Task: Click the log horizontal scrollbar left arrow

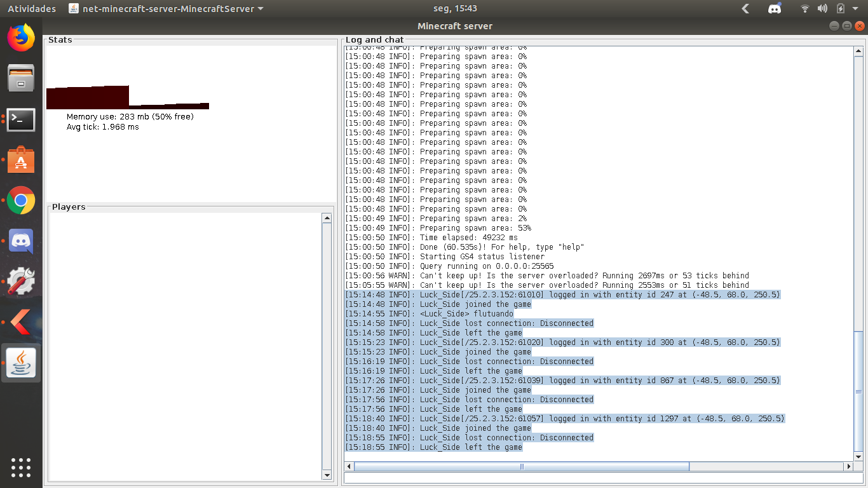Action: (x=349, y=466)
